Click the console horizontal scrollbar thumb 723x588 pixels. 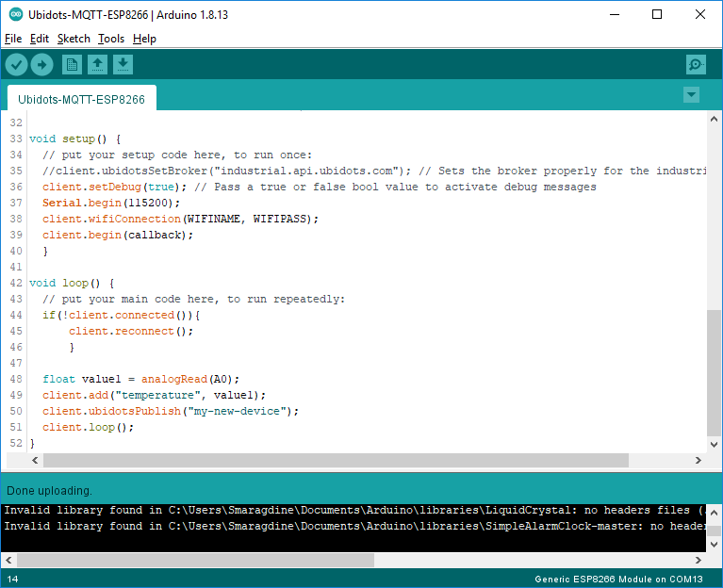(195, 560)
